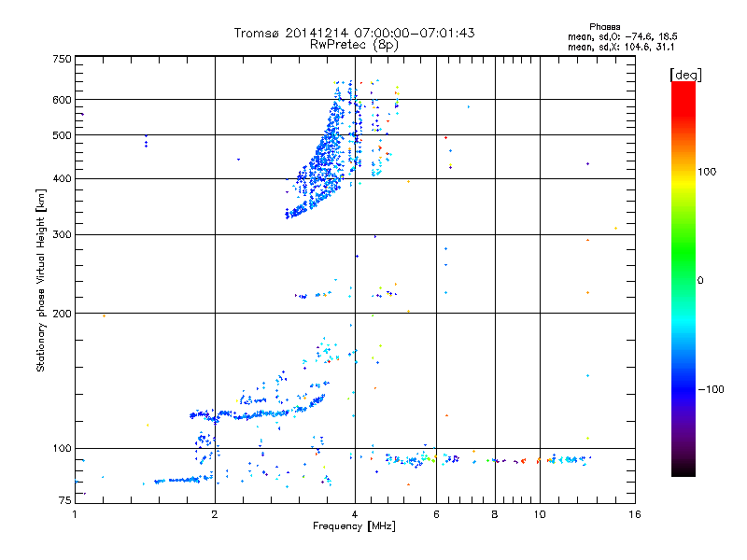Click the x-axis tick label '8'

[x=495, y=514]
